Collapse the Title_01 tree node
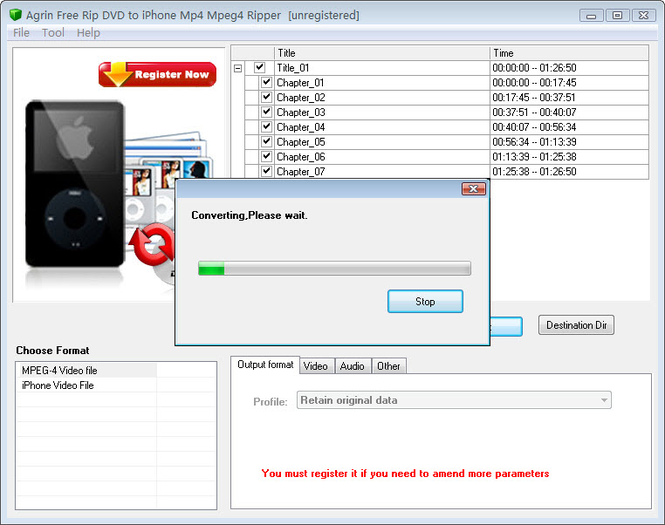This screenshot has height=525, width=665. [x=238, y=68]
